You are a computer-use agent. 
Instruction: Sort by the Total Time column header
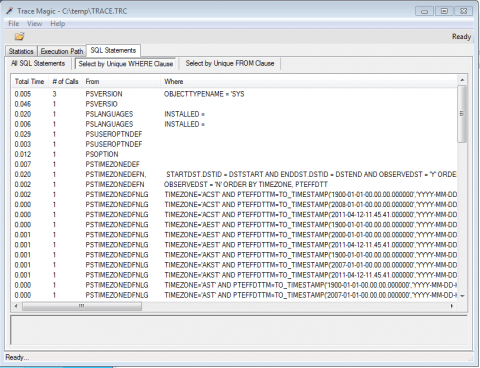coord(29,82)
